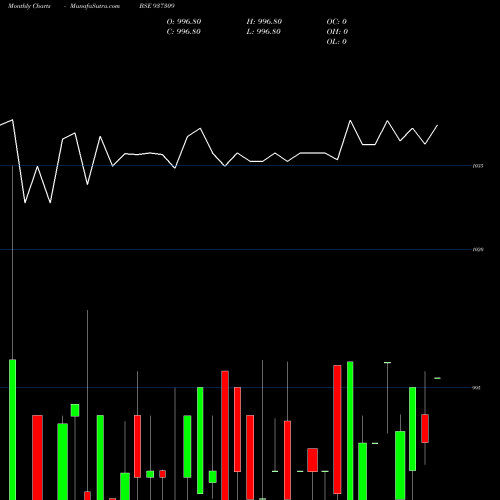This screenshot has width=500, height=500.
Task: Click the '995' price axis label
Action: tap(477, 388)
